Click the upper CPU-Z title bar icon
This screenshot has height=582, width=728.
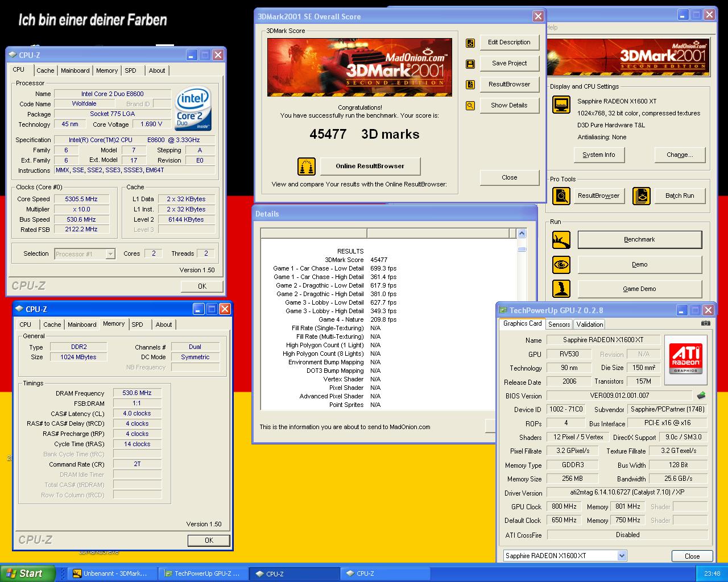coord(13,55)
